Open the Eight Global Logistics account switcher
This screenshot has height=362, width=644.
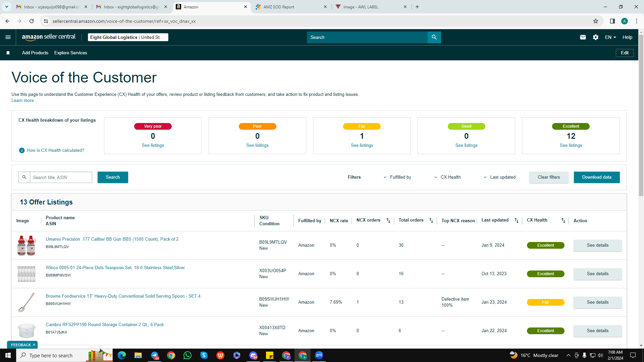pos(128,37)
